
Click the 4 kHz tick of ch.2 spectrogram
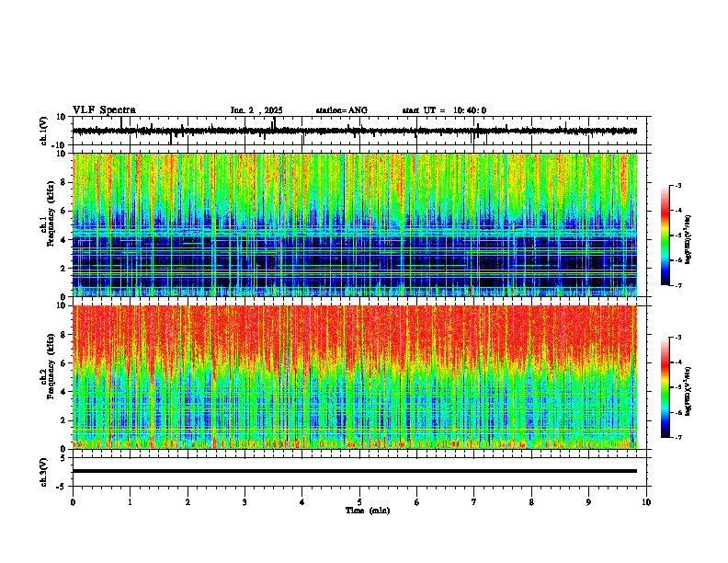tap(64, 392)
